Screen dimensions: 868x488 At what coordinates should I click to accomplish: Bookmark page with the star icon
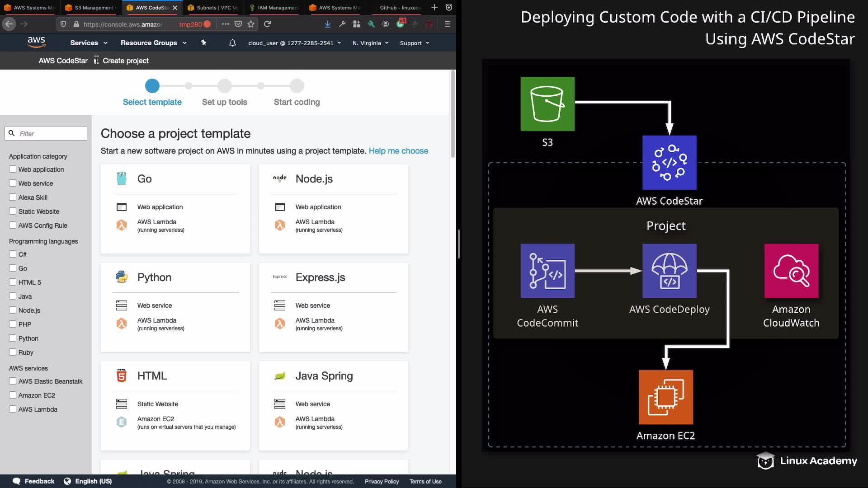click(x=251, y=24)
